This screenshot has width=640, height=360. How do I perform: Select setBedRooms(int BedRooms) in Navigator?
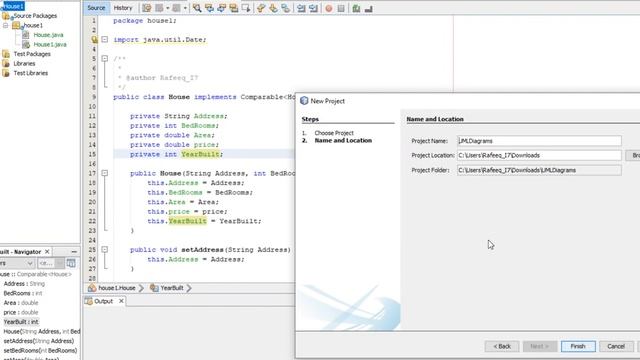coord(40,351)
